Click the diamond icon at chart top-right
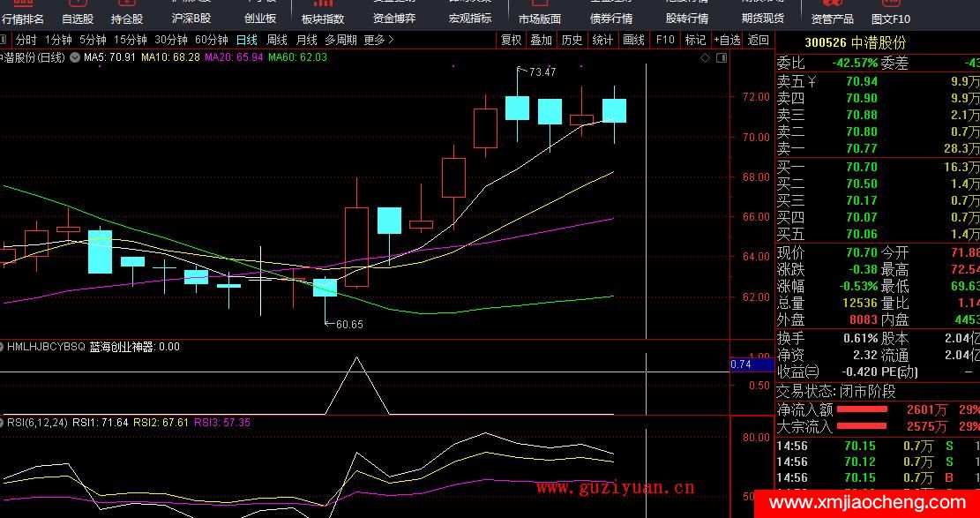Screen dimensions: 980x518 pyautogui.click(x=705, y=57)
